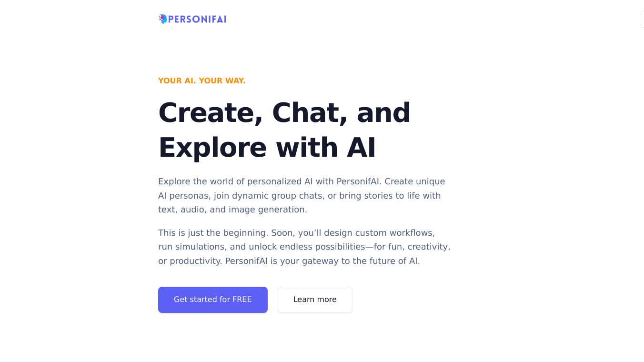Open the Learn more button
This screenshot has width=644, height=362.
315,300
